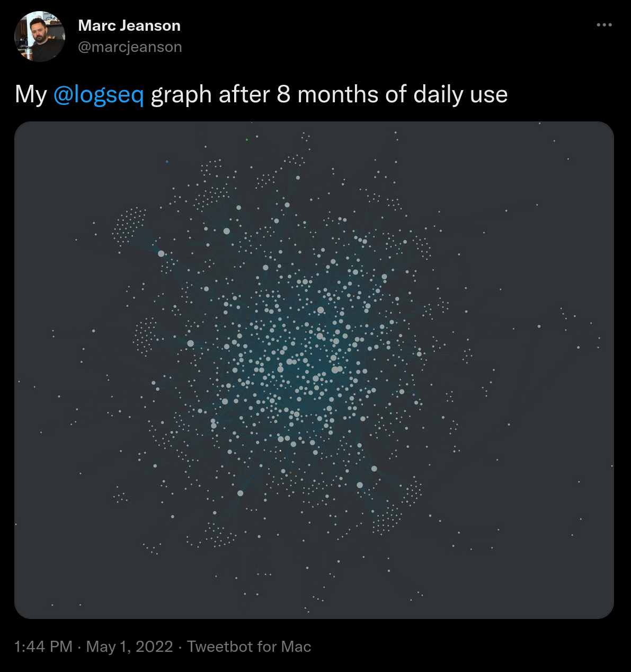The width and height of the screenshot is (631, 672).
Task: Click the year "2022" in the footer
Action: click(154, 647)
